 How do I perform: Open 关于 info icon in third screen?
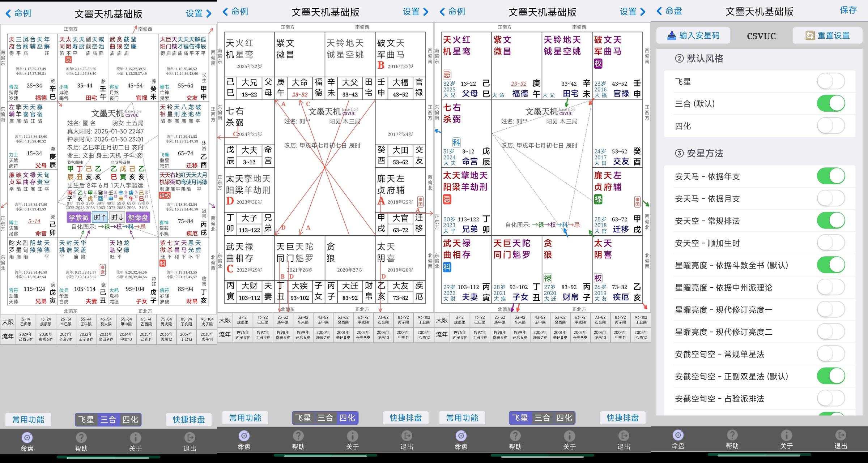[570, 436]
